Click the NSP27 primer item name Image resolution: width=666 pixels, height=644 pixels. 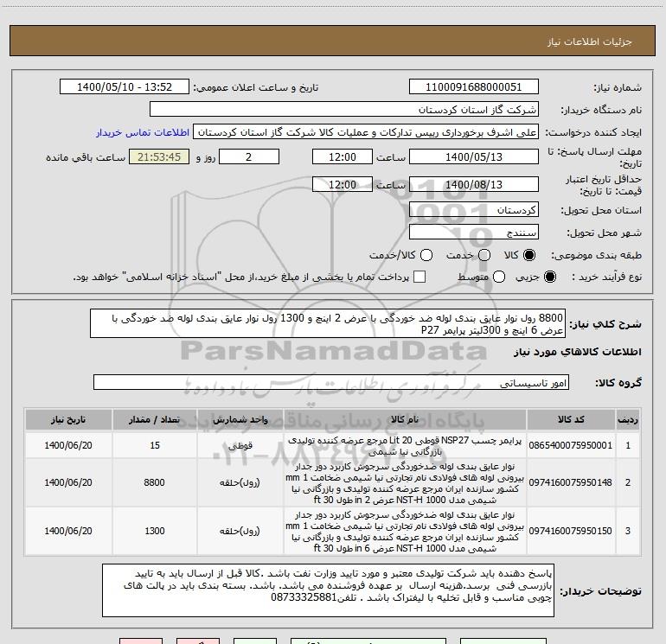coord(405,446)
